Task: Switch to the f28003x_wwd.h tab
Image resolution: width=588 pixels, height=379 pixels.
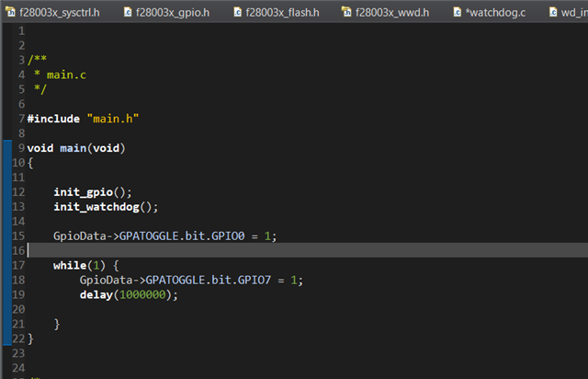Action: [393, 13]
